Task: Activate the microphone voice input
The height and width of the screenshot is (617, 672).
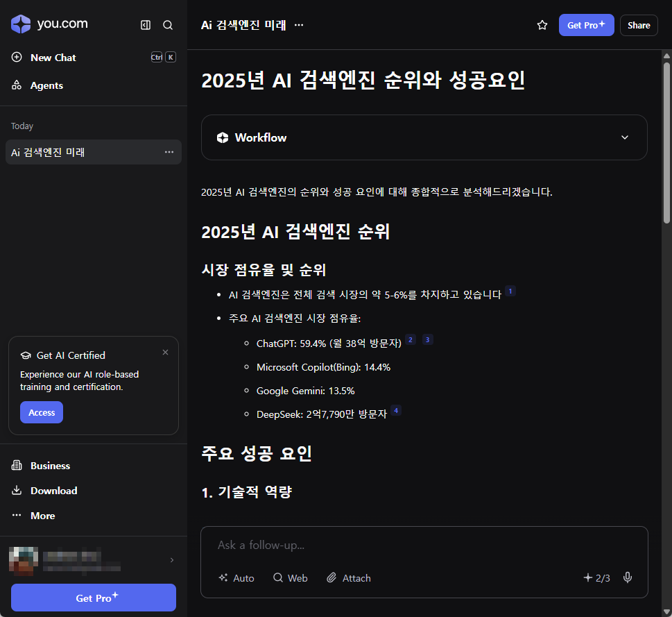Action: [x=628, y=577]
